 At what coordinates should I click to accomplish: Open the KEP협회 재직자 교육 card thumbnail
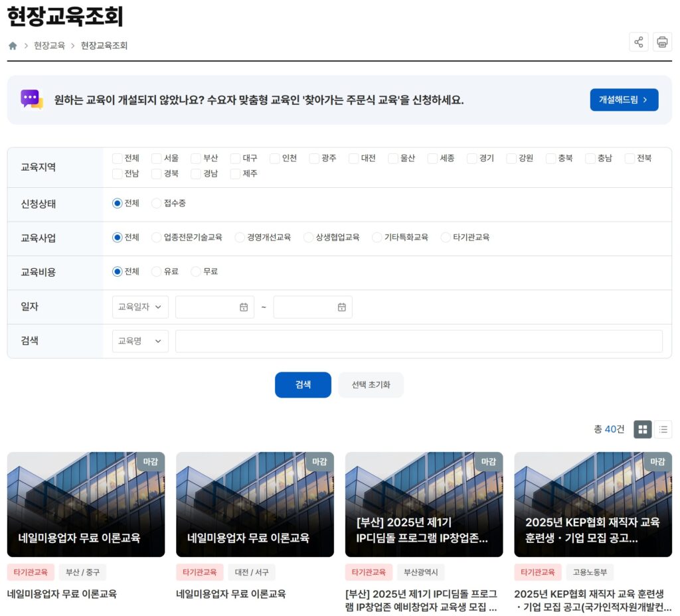[x=593, y=504]
